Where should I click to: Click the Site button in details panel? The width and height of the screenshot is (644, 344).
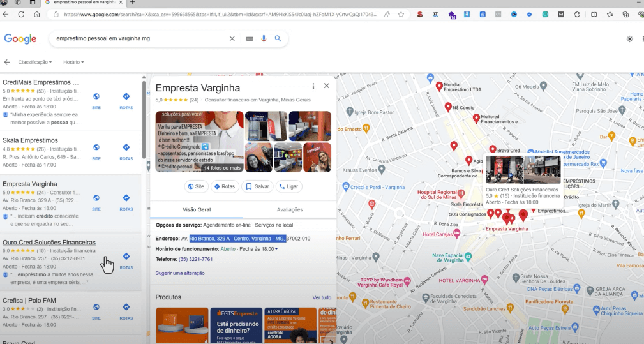click(197, 186)
